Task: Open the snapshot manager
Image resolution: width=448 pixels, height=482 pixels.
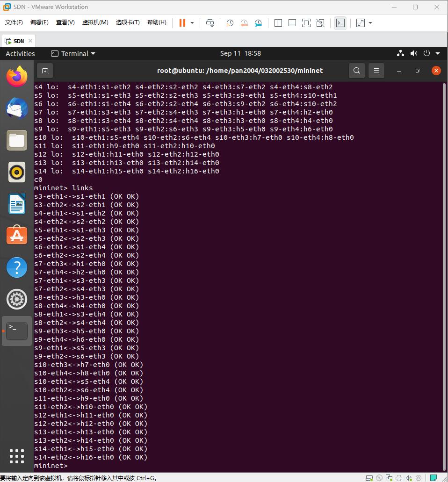Action: tap(258, 23)
